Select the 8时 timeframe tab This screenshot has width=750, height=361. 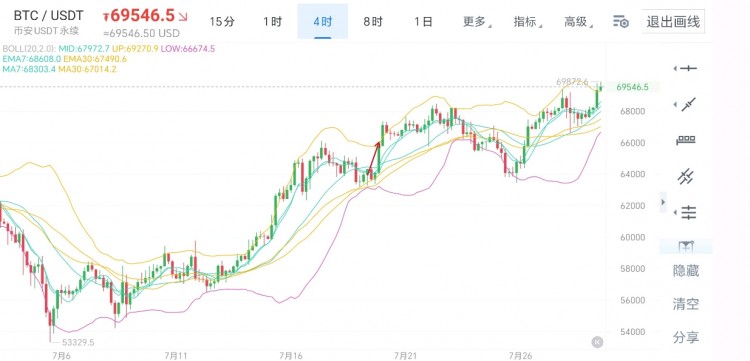(373, 22)
